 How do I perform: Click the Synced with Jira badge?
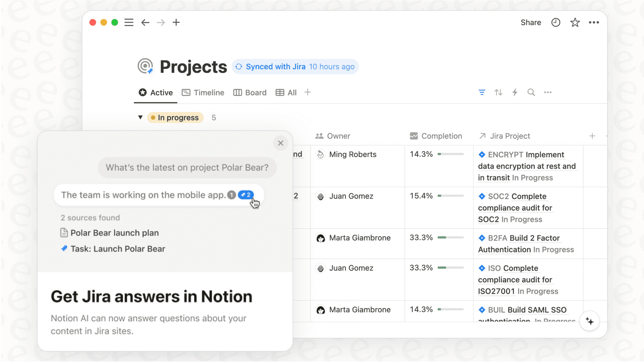click(x=295, y=66)
